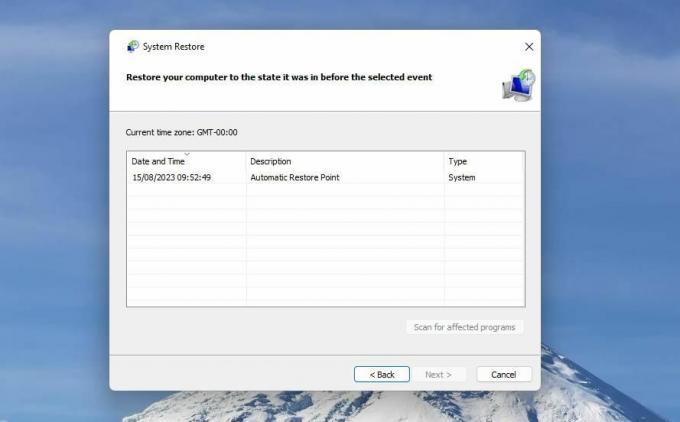Cancel the System Restore wizard

(x=503, y=374)
